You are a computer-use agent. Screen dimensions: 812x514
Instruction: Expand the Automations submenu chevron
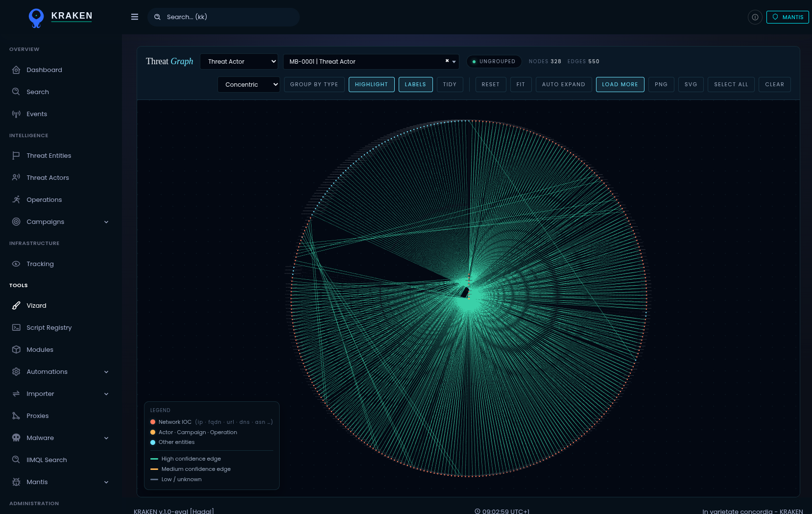(106, 372)
